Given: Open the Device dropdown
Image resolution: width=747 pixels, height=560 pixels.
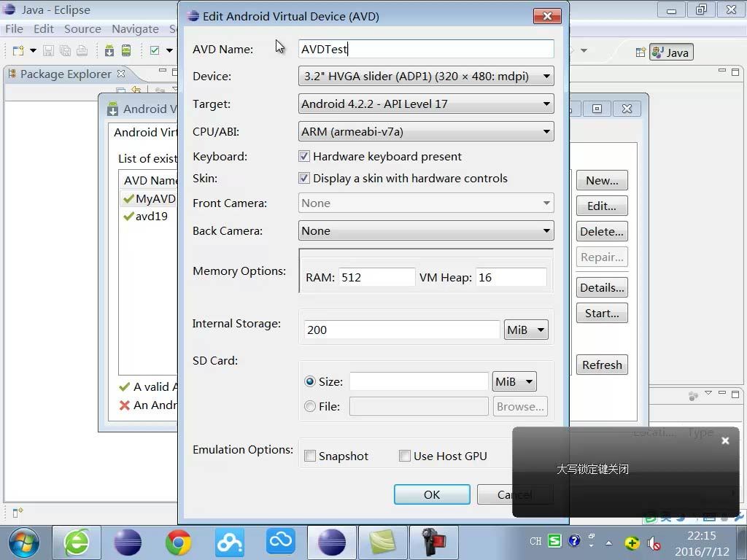Looking at the screenshot, I should (x=426, y=76).
